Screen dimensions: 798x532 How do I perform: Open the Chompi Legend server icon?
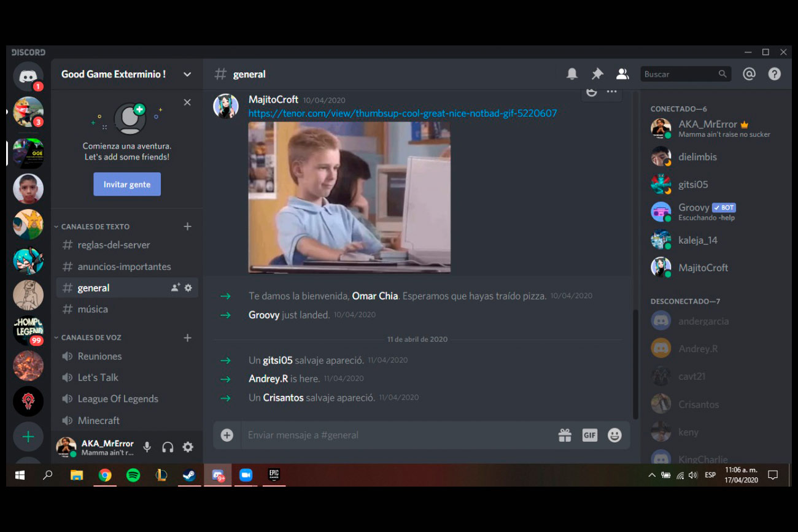[28, 331]
